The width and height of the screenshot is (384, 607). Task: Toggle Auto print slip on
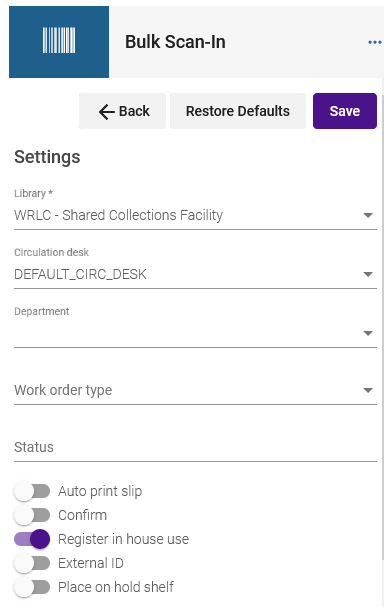(x=32, y=491)
